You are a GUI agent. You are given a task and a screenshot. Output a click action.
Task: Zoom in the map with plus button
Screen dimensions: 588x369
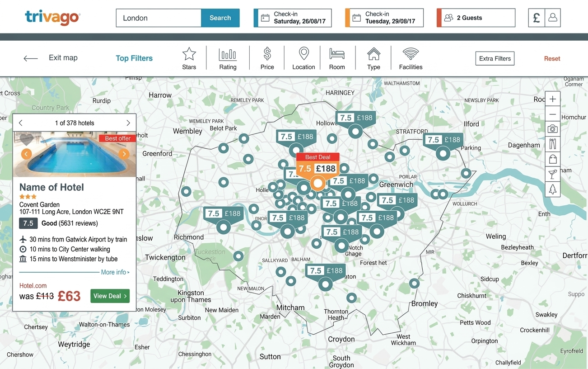coord(553,99)
